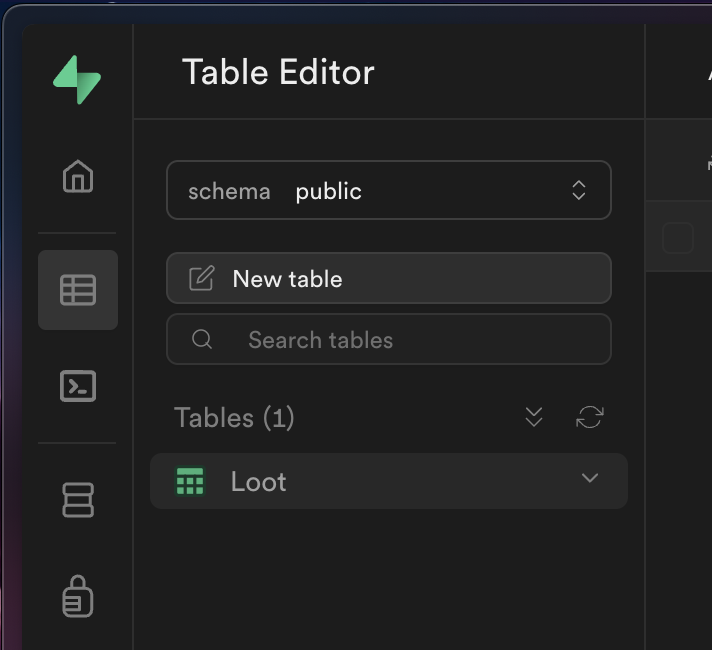The image size is (712, 650).
Task: Click the schema selector up-down arrows
Action: coord(579,190)
